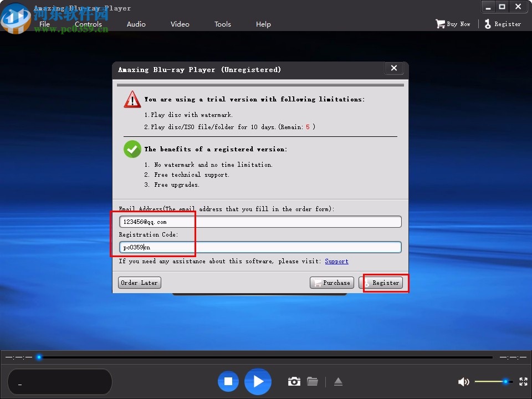Screen dimensions: 532x399
Task: Click the Register button in dialog
Action: (x=381, y=283)
